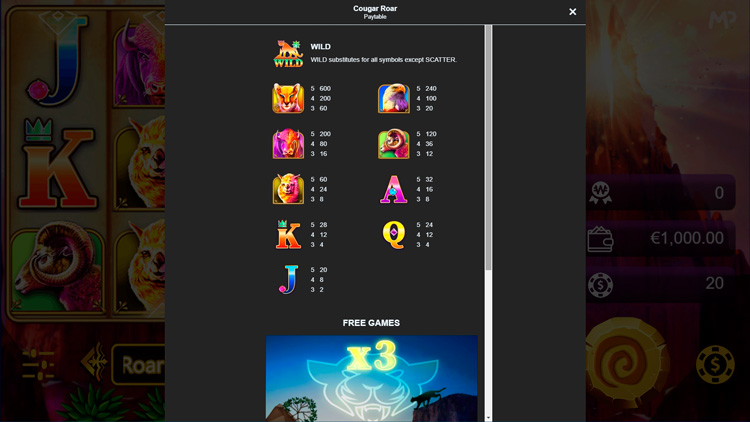
Task: Select the yellow Q symbol icon
Action: [394, 234]
